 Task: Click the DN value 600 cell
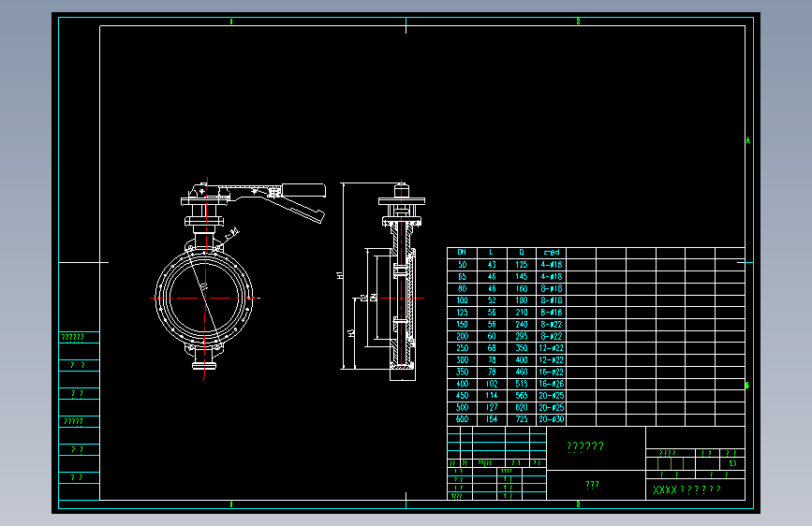click(x=462, y=419)
